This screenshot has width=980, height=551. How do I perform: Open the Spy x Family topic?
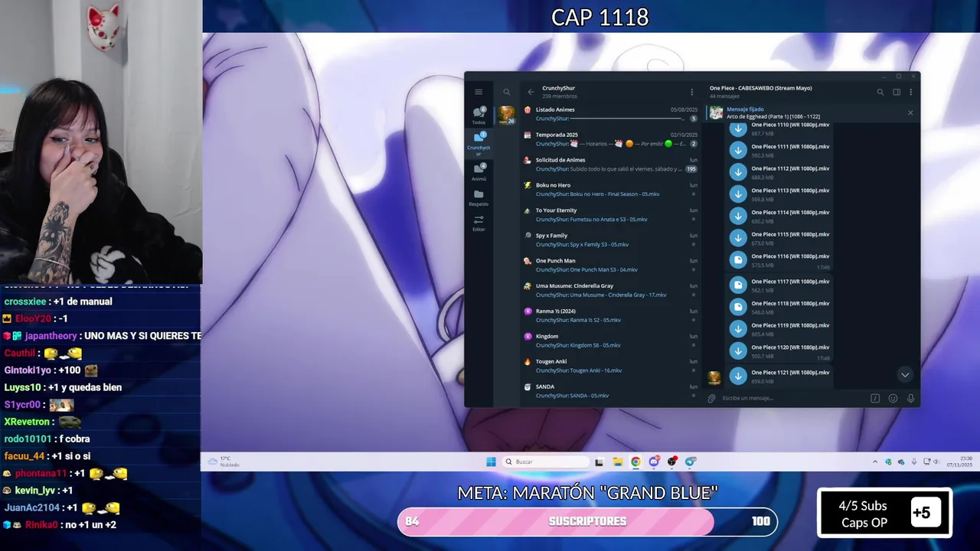pos(610,240)
